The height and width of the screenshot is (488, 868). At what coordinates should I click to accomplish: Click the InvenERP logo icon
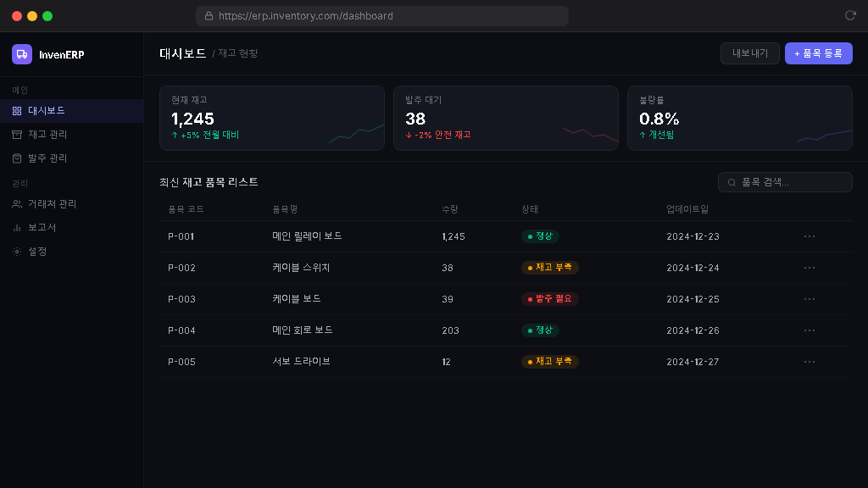(x=21, y=53)
